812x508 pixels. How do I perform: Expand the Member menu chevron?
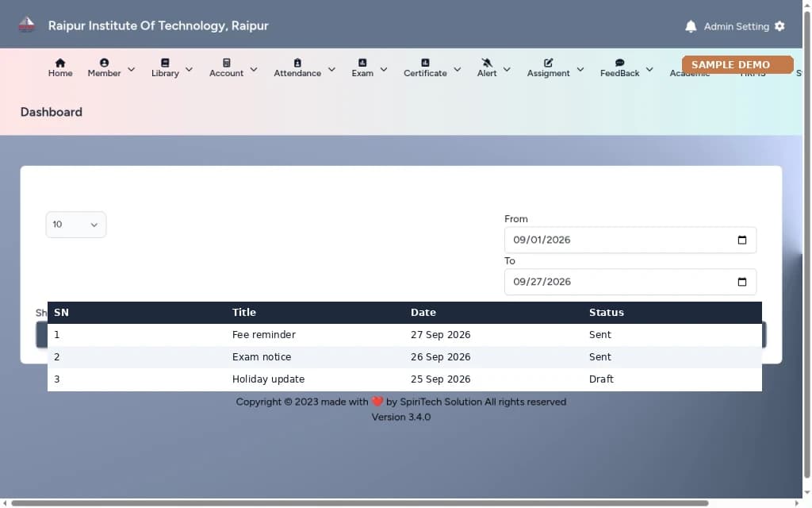coord(132,69)
